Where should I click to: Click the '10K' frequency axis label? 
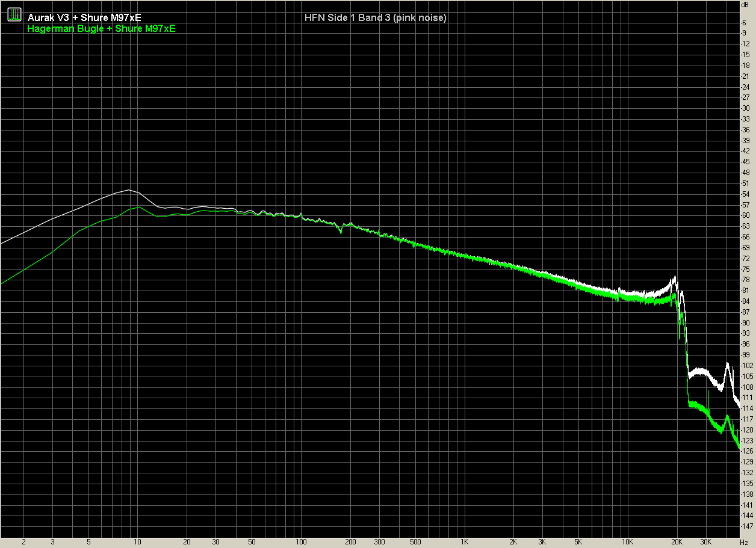[x=628, y=541]
